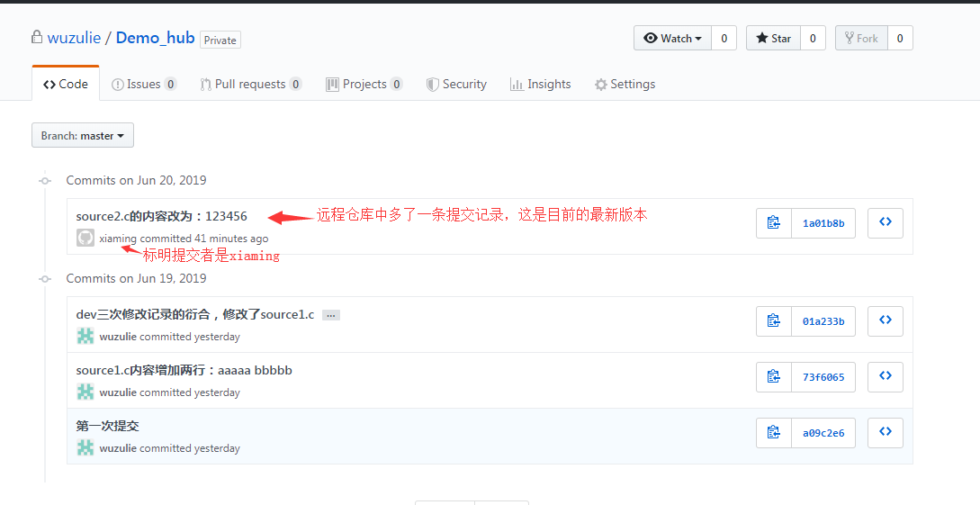980x505 pixels.
Task: Open the Security tab
Action: click(x=456, y=84)
